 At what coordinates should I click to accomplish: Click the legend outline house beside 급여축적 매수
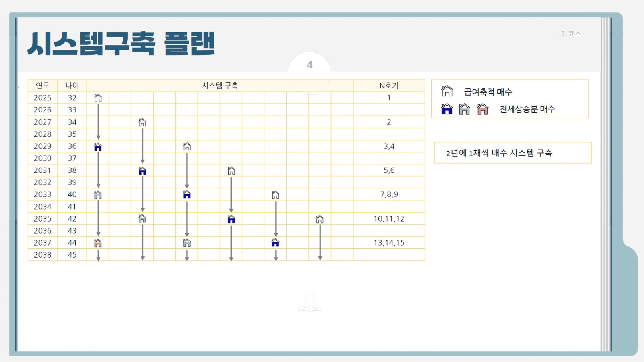click(x=447, y=91)
